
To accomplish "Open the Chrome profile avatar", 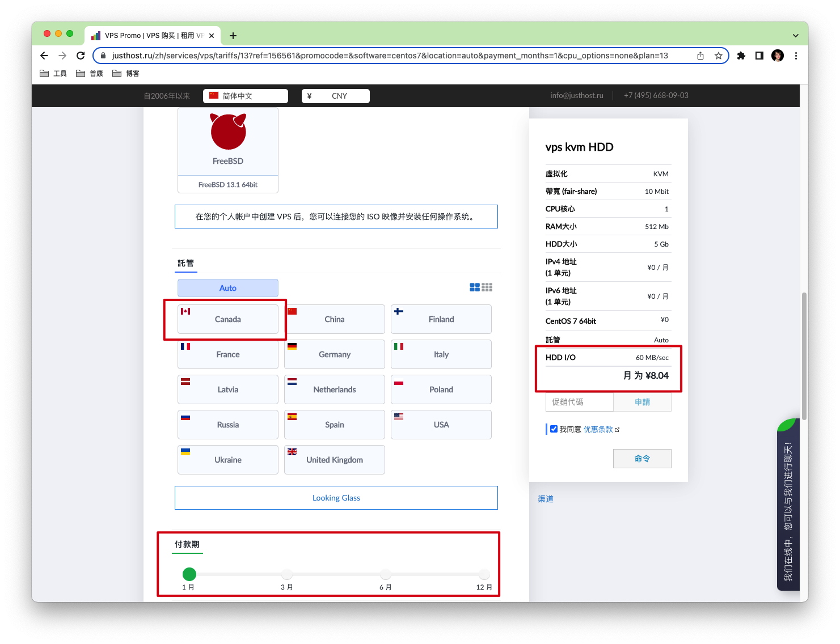I will [x=777, y=56].
